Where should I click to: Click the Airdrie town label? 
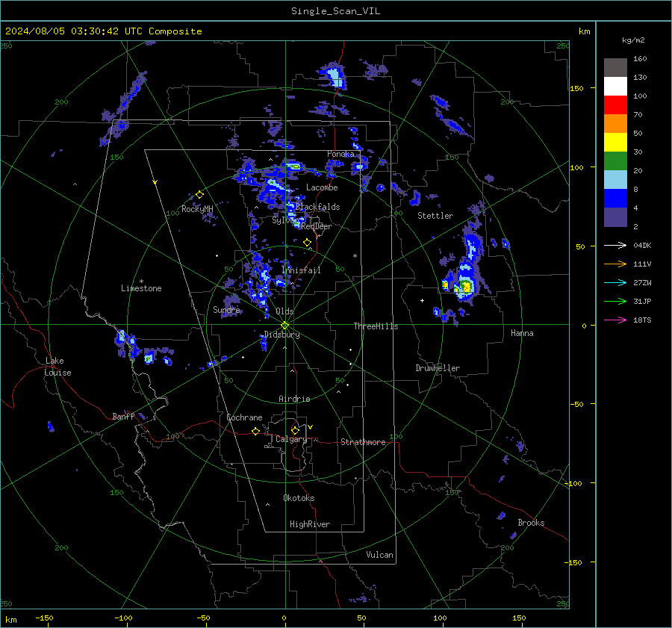pyautogui.click(x=294, y=399)
